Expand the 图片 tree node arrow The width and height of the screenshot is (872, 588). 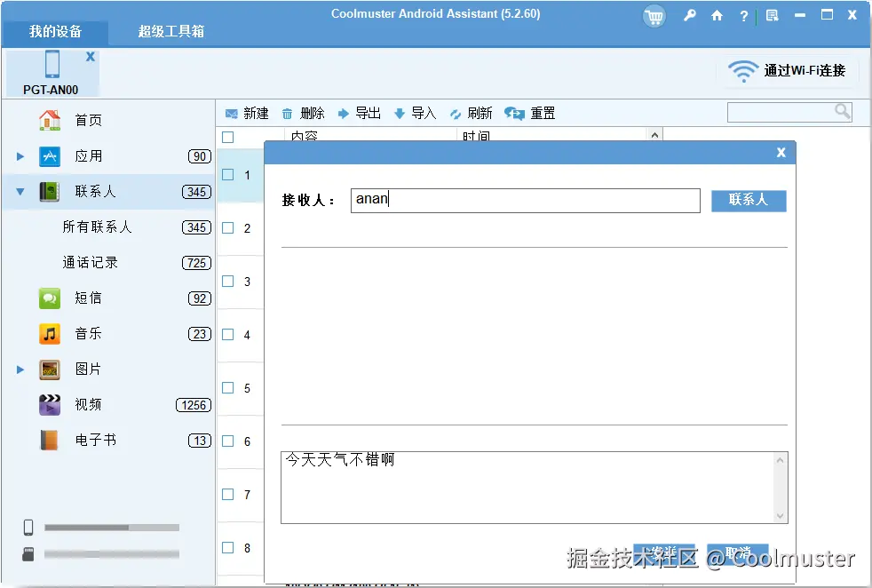pos(20,369)
